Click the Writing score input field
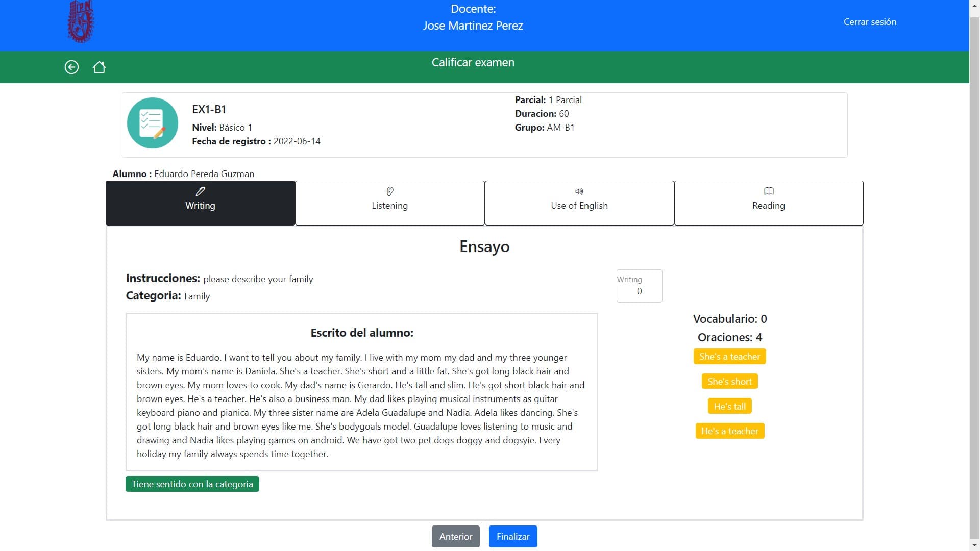 [639, 291]
